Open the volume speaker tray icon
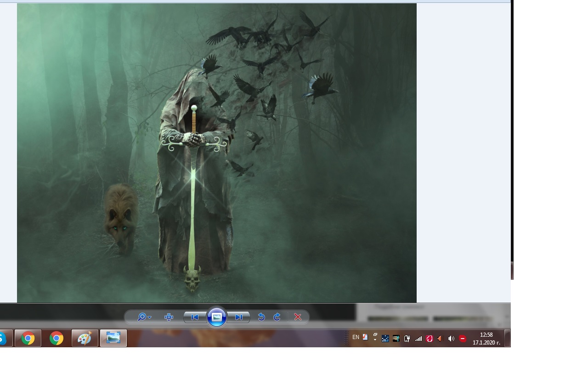Screen dimensions: 588x368 click(x=451, y=339)
